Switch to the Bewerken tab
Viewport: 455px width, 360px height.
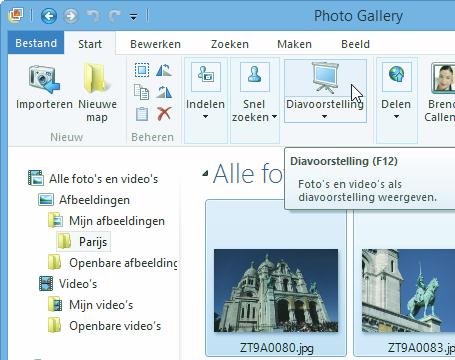pos(155,44)
